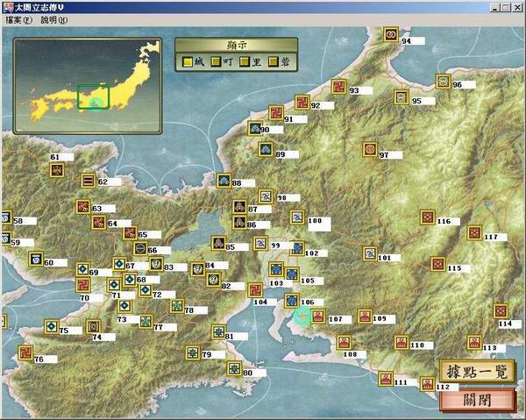Click the red marker labeled 111
Screen dimensions: 526x420
[x=385, y=379]
